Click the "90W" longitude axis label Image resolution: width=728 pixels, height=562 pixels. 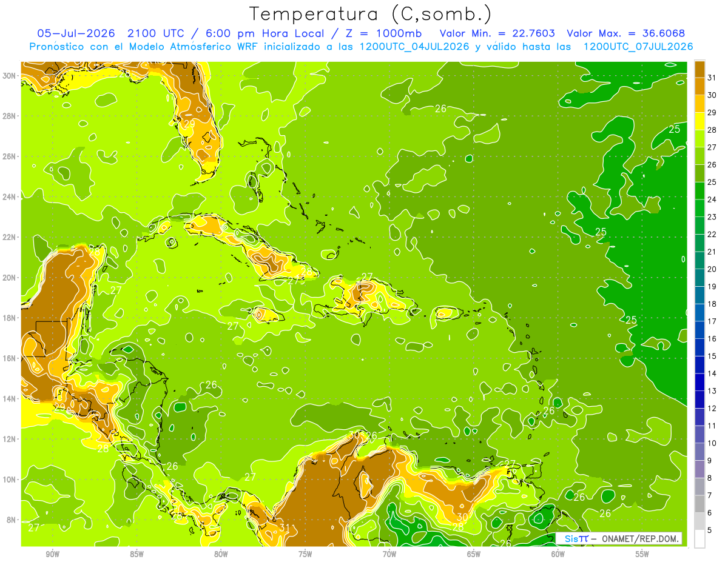click(52, 554)
